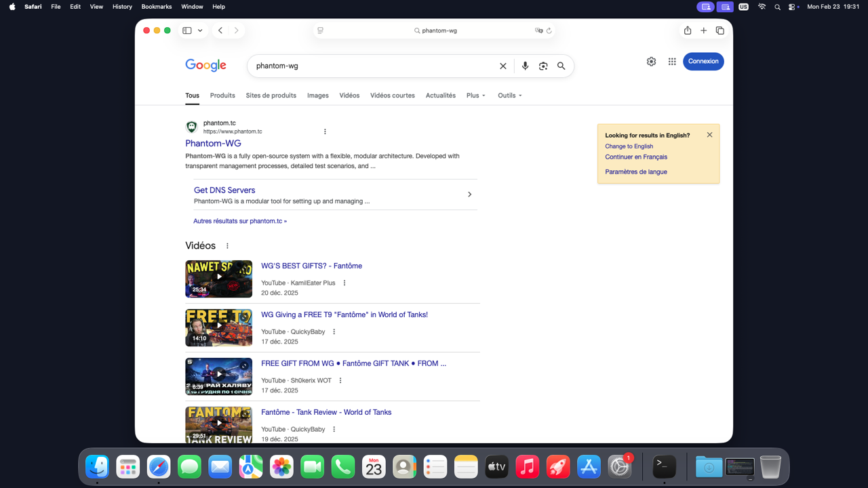Open Google Lens image search

click(543, 66)
